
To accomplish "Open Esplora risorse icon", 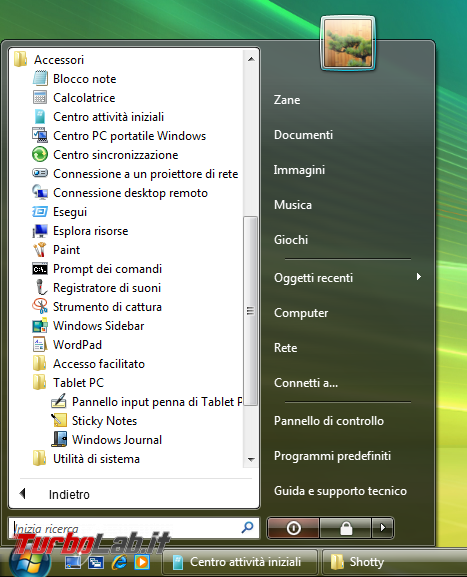I will (40, 231).
